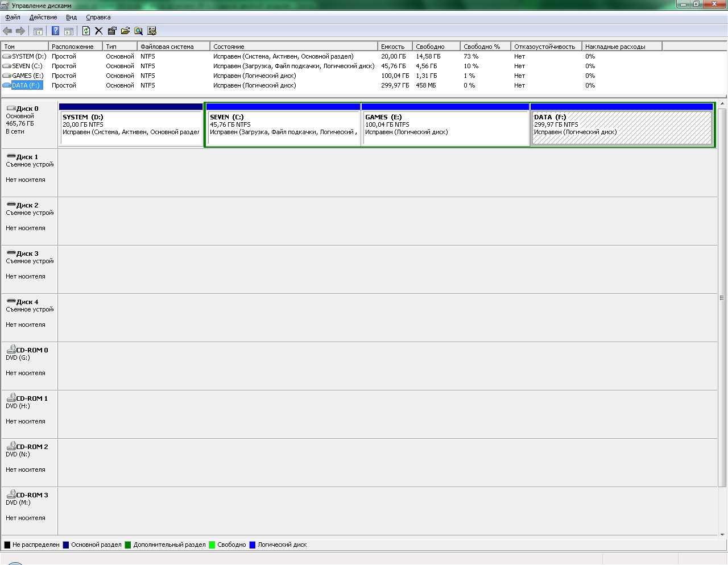Click the 14,58 ГБ free space cell
The image size is (728, 565).
click(428, 56)
